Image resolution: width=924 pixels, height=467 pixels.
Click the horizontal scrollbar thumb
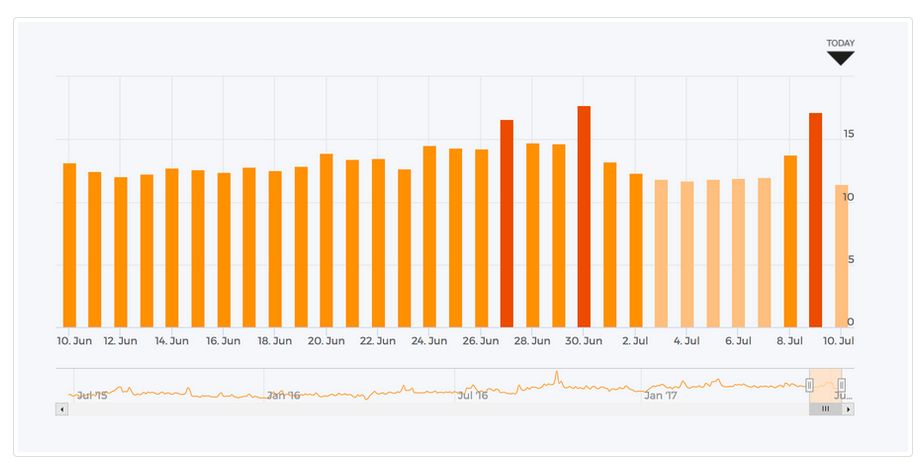825,409
